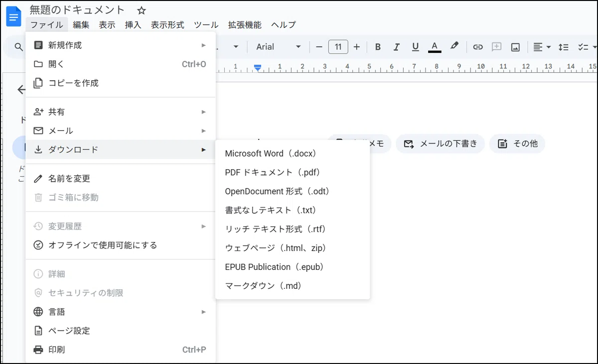Image resolution: width=598 pixels, height=364 pixels.
Task: Click the font size field showing 11
Action: click(x=338, y=47)
